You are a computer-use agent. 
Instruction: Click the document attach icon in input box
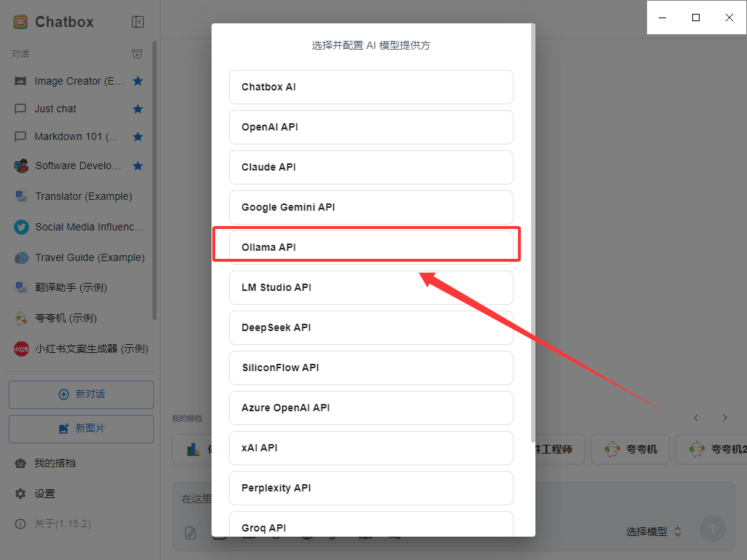(190, 533)
